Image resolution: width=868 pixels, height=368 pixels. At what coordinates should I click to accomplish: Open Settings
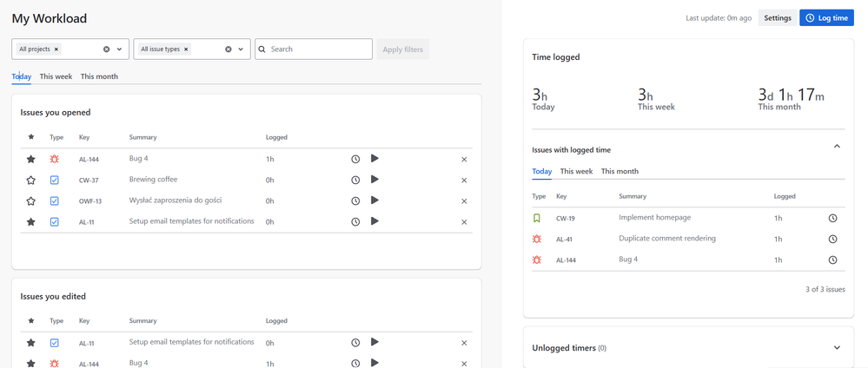pos(778,17)
